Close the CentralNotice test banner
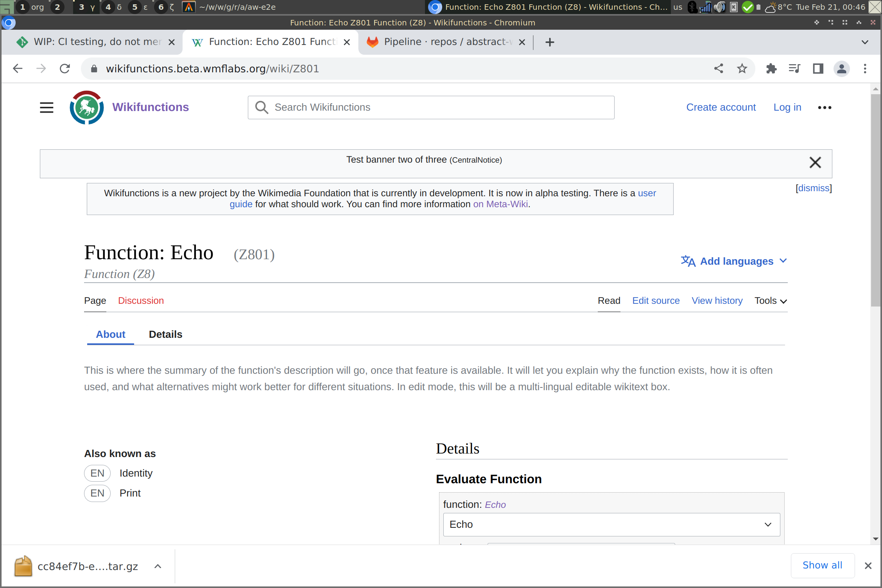 [x=815, y=162]
